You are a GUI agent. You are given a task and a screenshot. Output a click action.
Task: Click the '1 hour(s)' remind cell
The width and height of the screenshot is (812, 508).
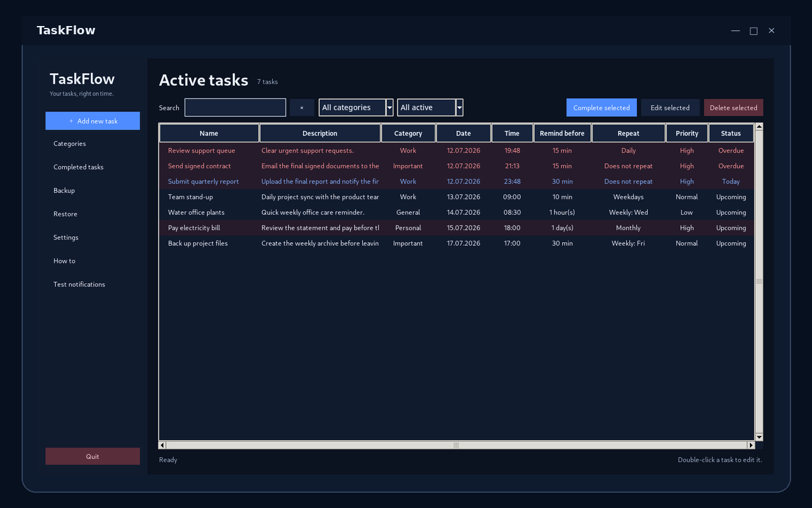(562, 212)
